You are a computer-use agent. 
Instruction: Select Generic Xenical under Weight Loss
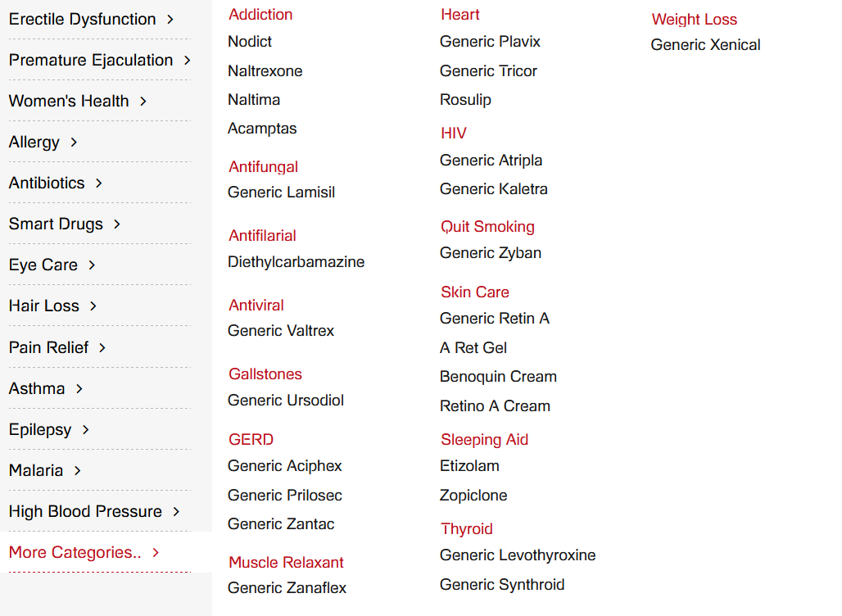coord(705,45)
